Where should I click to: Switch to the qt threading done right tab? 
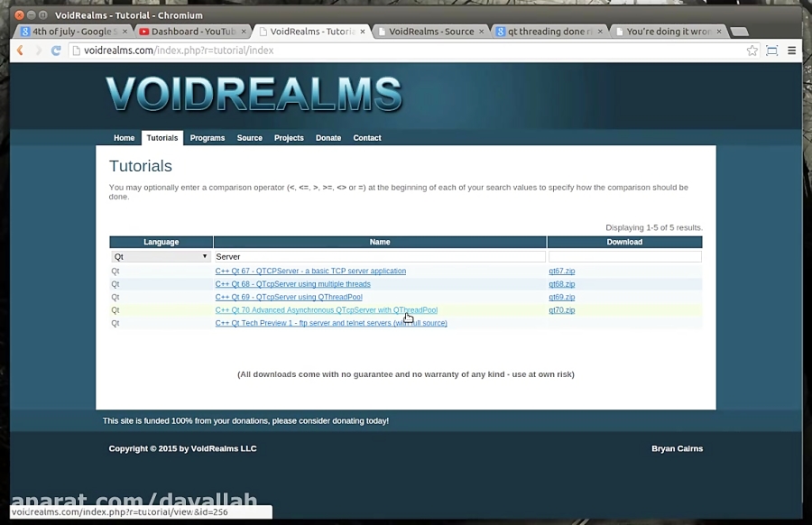click(x=547, y=32)
